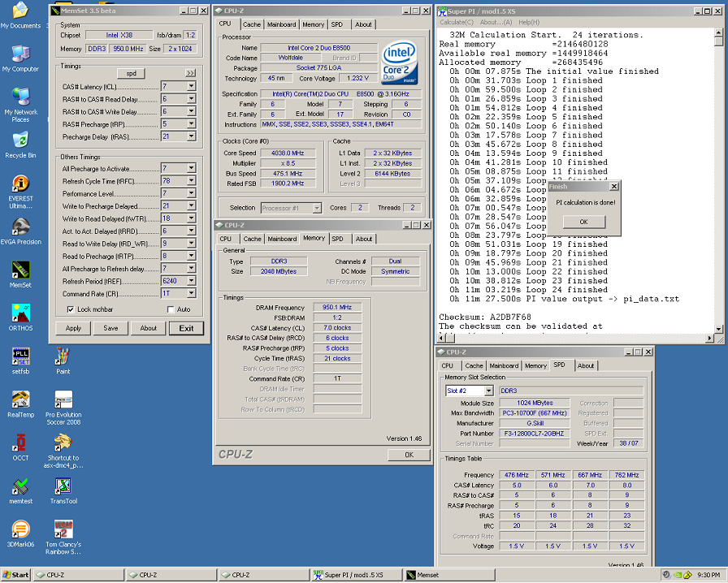Click the >> expand button in MemSet Timings
The width and height of the screenshot is (728, 583).
pos(190,73)
